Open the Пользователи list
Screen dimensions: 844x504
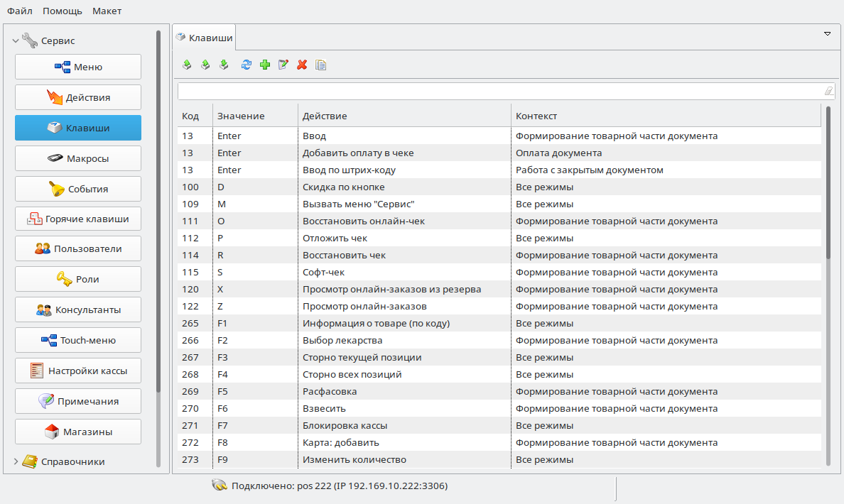(78, 248)
